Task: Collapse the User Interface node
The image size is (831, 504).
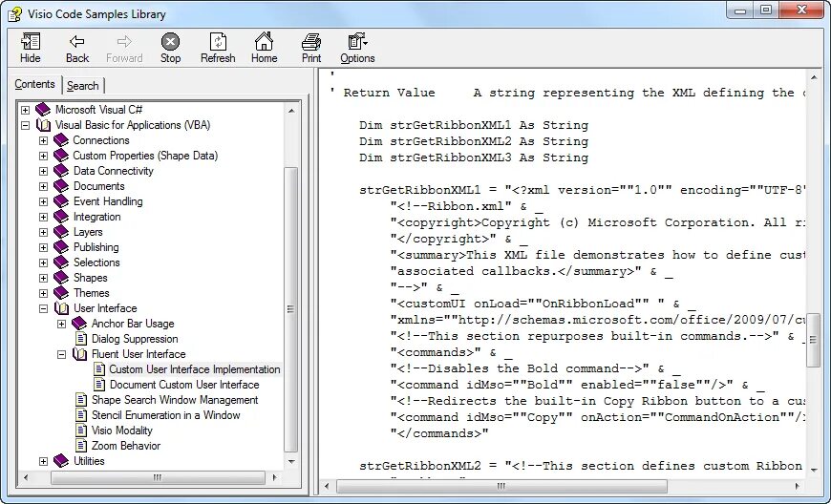Action: [x=43, y=308]
